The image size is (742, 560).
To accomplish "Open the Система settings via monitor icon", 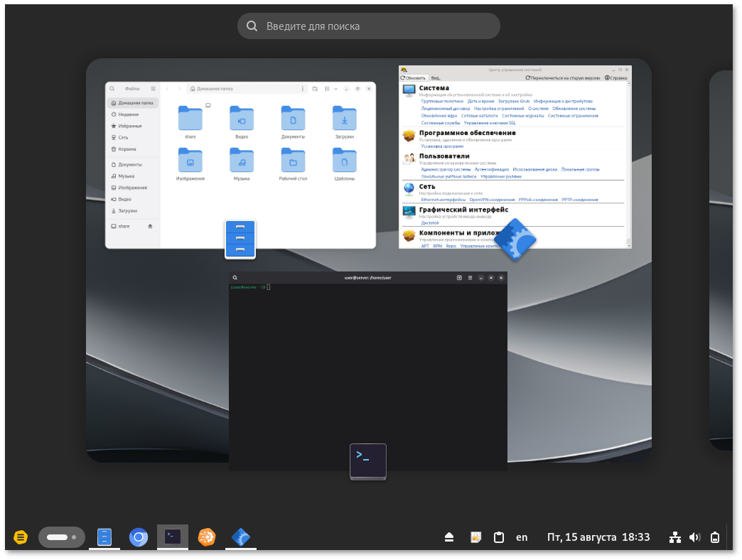I will 409,91.
